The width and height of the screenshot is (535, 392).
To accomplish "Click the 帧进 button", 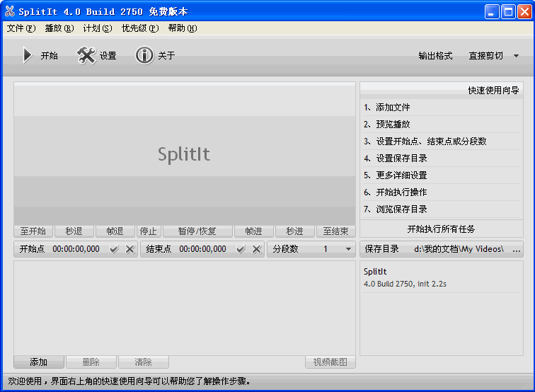I will point(254,231).
